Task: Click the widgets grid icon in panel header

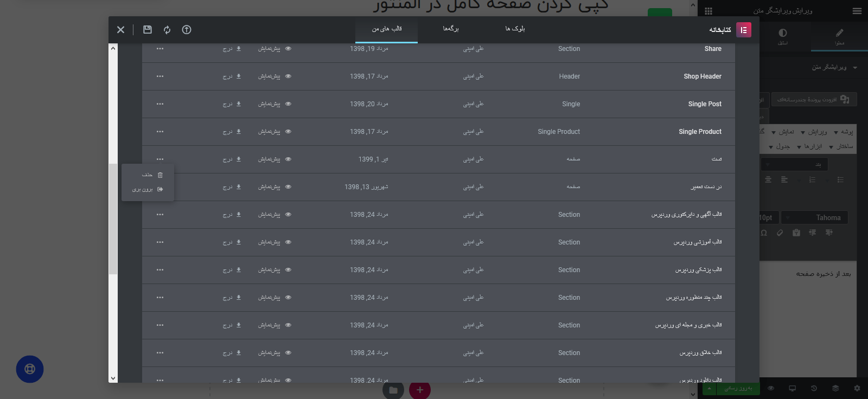Action: [x=709, y=11]
